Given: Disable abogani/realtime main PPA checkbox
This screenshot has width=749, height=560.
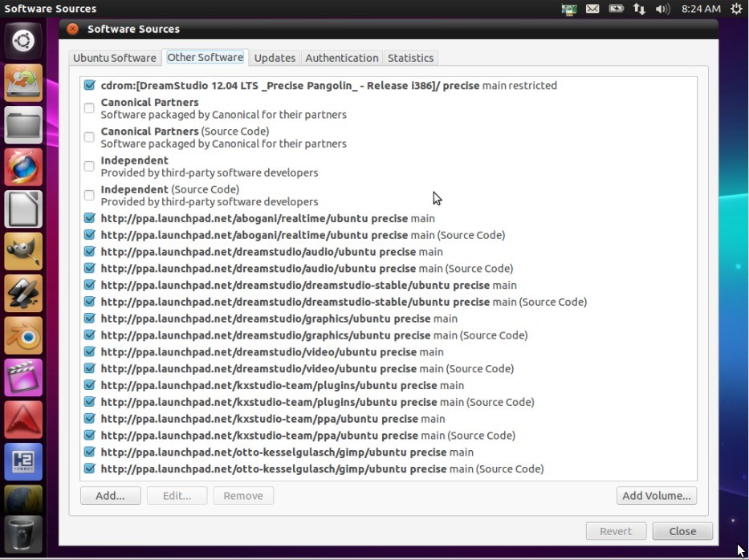Looking at the screenshot, I should 89,218.
